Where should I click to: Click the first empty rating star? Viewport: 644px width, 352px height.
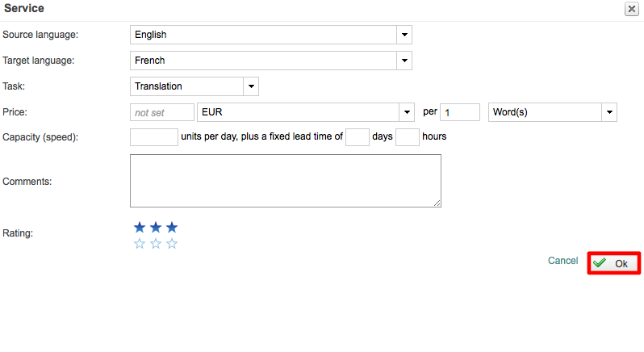click(140, 244)
